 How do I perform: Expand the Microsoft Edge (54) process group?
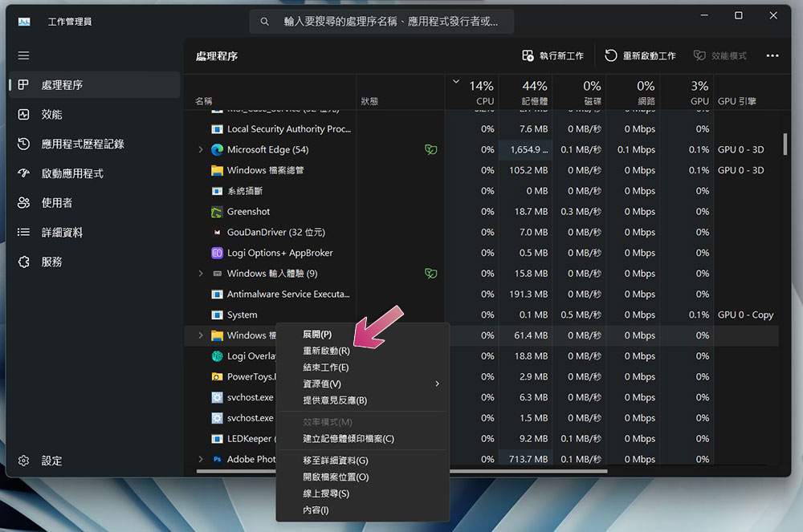[x=201, y=149]
